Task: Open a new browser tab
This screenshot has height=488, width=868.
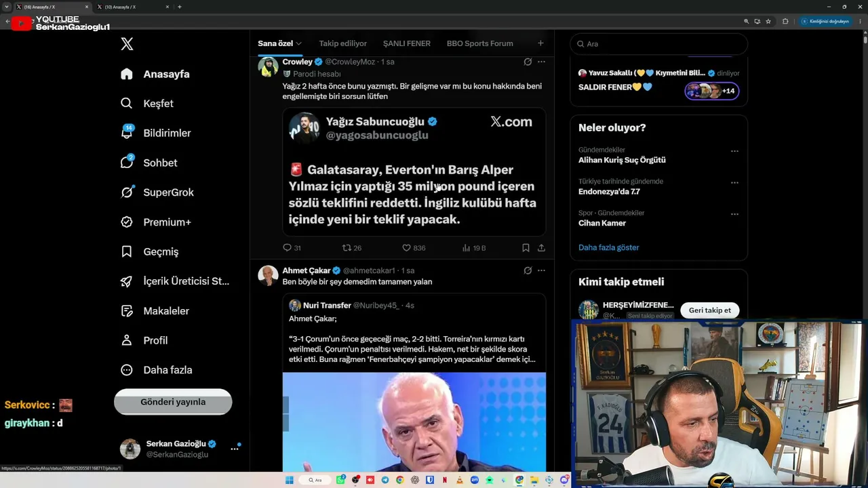Action: 179,7
